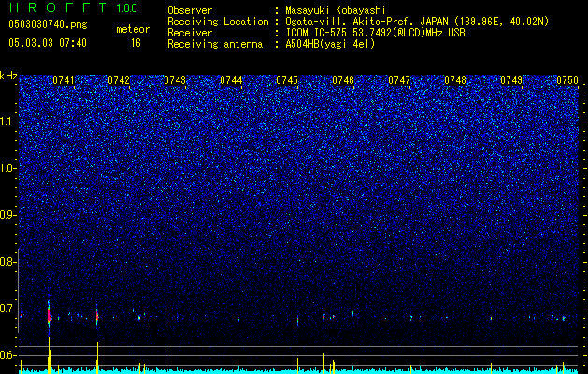Image resolution: width=588 pixels, height=374 pixels.
Task: Click the date stamp 05.03.03 07:40
Action: 48,43
